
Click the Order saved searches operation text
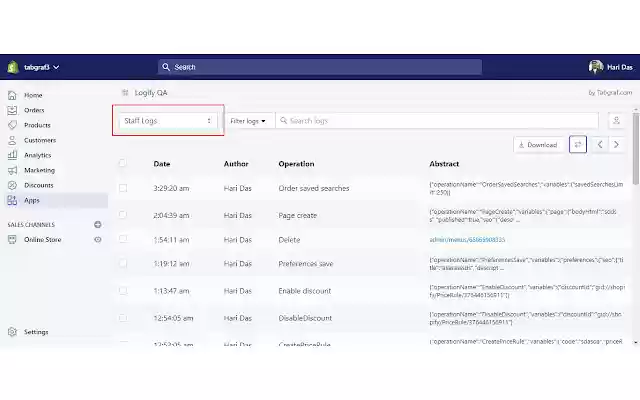[x=314, y=188]
